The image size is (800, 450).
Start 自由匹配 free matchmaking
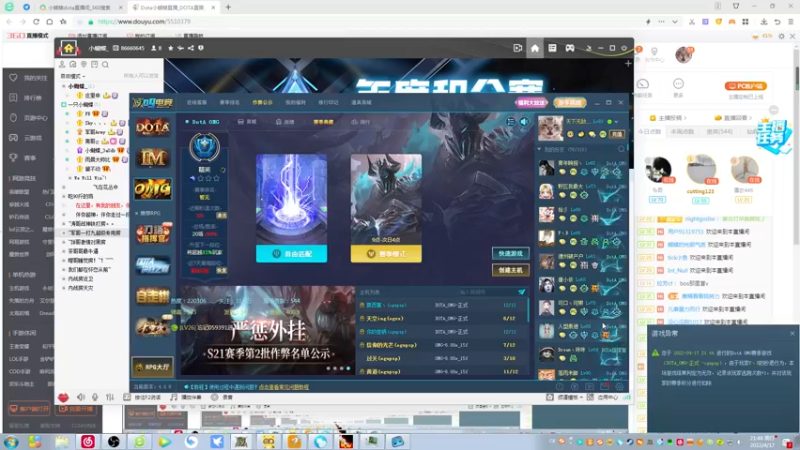click(x=291, y=254)
